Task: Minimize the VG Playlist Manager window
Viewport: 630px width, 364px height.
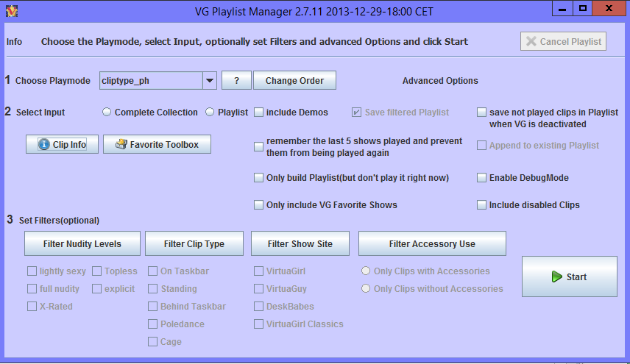Action: (x=562, y=8)
